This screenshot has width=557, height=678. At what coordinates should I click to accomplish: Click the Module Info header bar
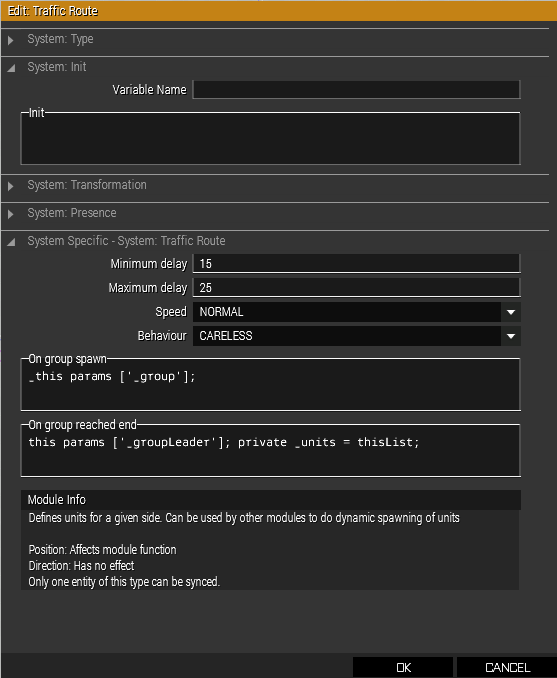[270, 500]
